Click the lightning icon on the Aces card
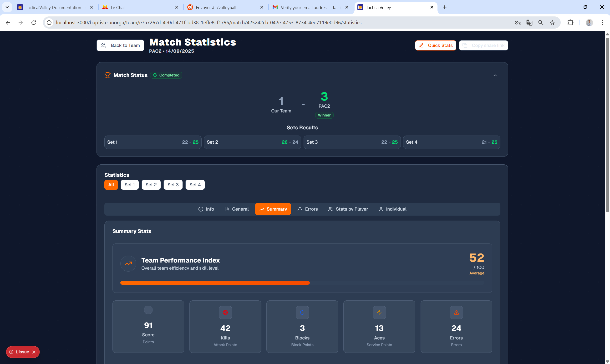This screenshot has width=610, height=364. 379,312
